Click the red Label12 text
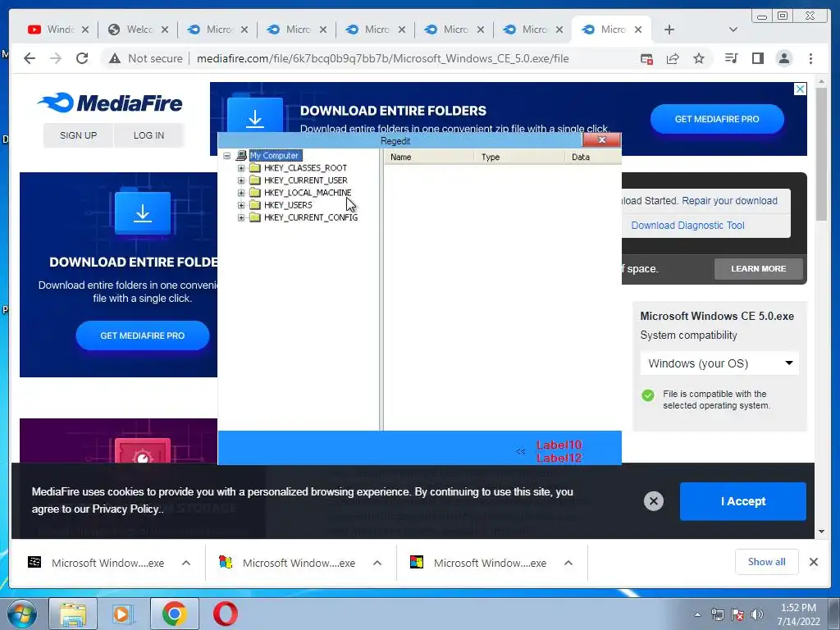 [559, 458]
